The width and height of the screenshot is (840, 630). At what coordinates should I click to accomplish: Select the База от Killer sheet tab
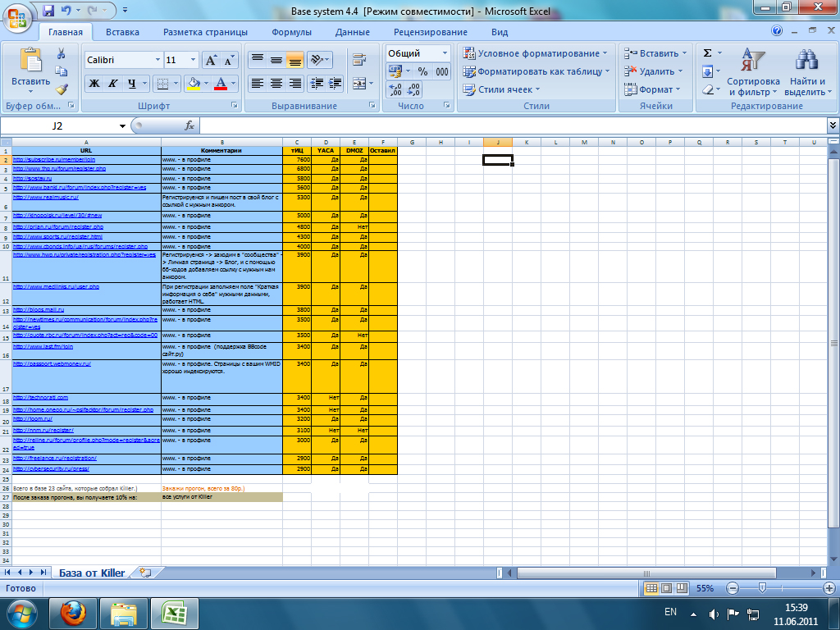pyautogui.click(x=92, y=573)
